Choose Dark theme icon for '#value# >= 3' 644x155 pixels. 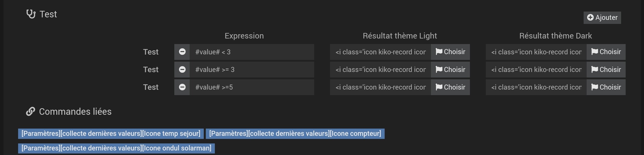pos(606,69)
